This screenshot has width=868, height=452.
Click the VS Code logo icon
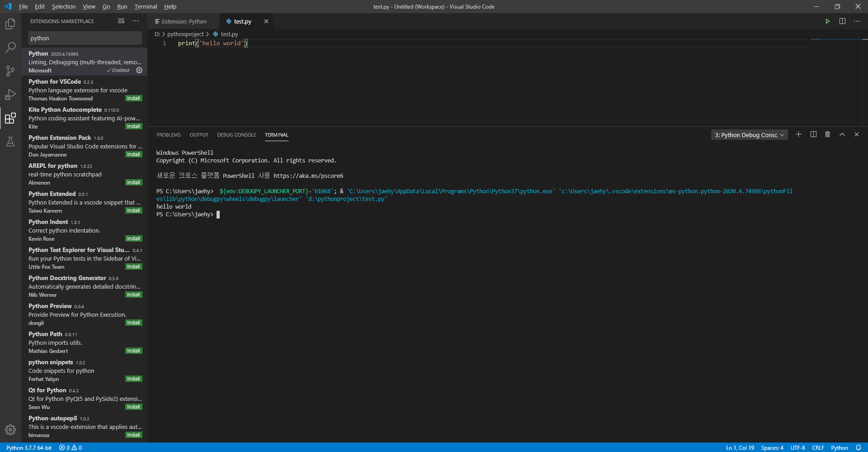pos(8,6)
